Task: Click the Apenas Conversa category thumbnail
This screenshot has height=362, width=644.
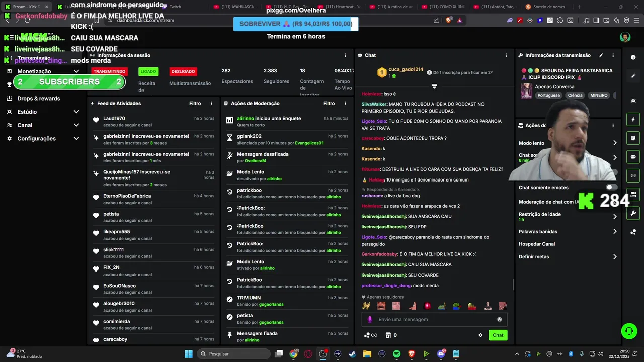Action: (x=527, y=91)
